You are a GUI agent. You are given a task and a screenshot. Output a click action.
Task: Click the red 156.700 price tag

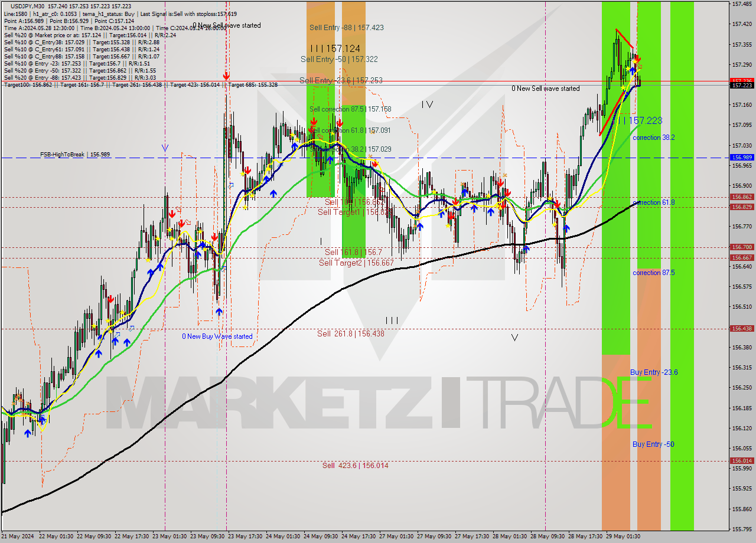[742, 247]
